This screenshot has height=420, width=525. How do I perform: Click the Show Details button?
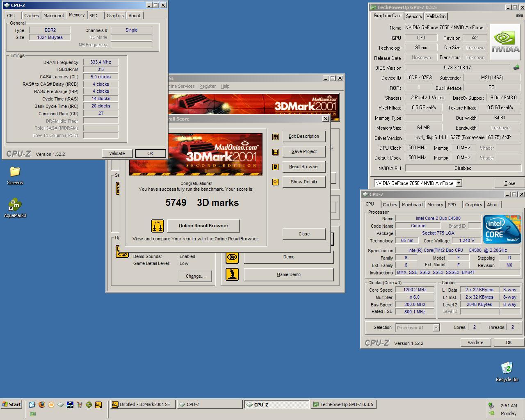304,182
